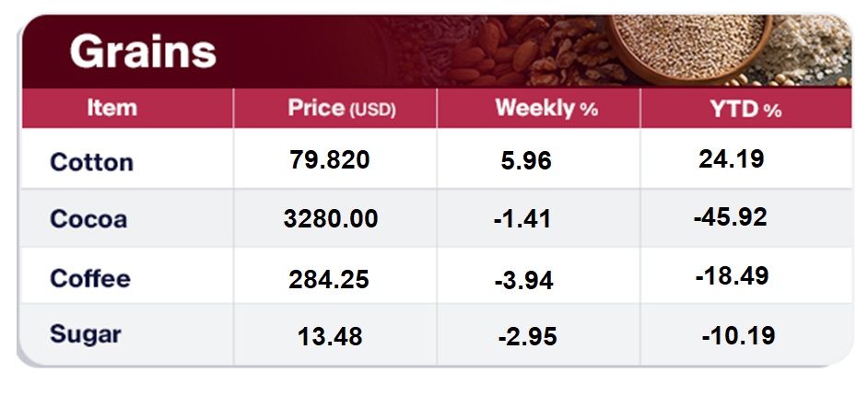Screen dimensions: 868x396
Task: Click Coffee's price value 284.25
Action: click(x=329, y=279)
